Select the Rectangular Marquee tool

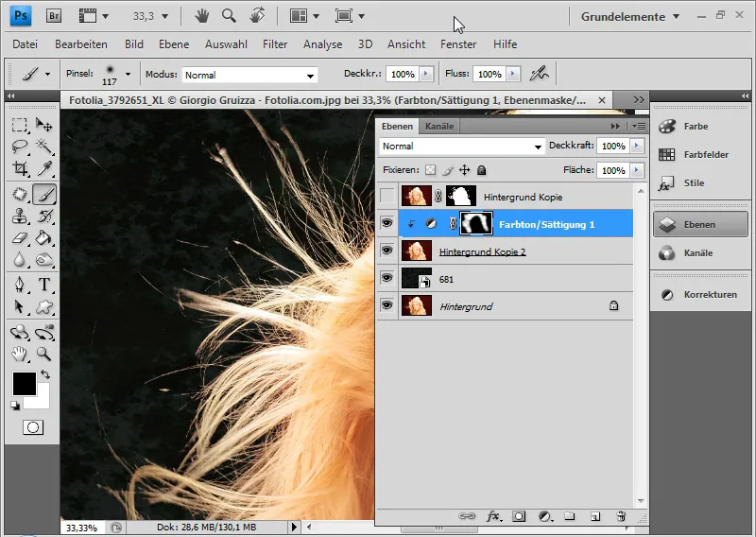[x=19, y=125]
